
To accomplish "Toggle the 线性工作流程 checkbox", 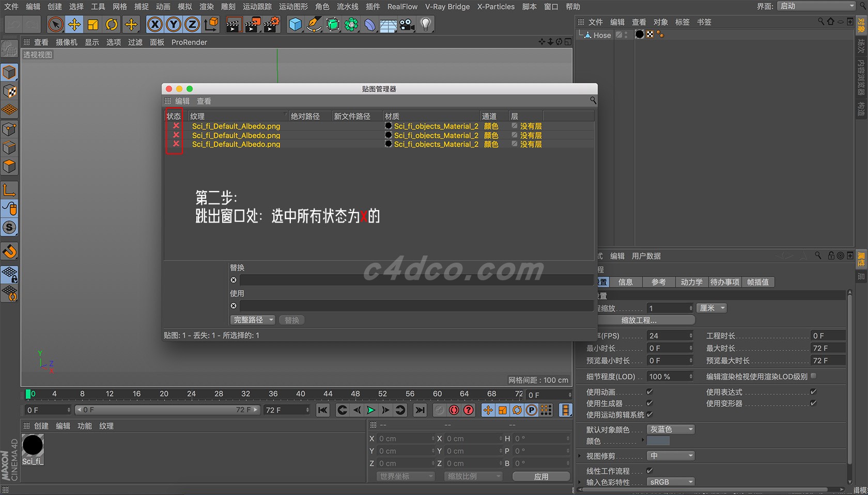I will coord(649,471).
